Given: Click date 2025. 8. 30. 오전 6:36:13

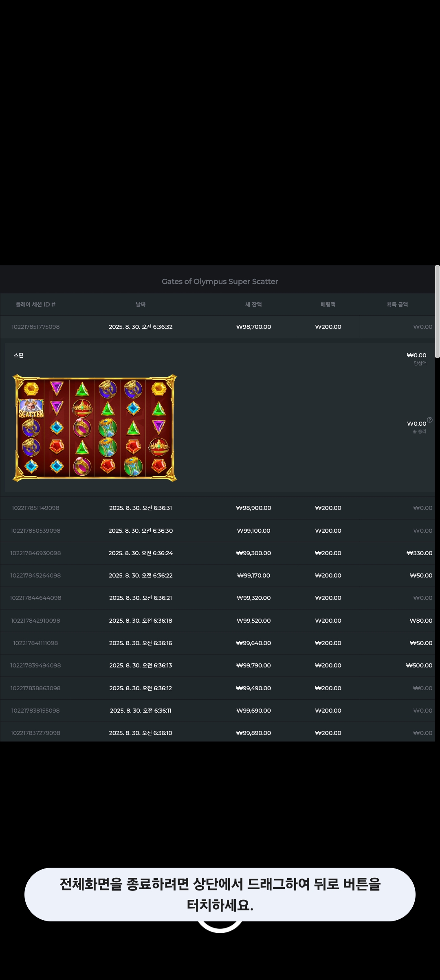Looking at the screenshot, I should pos(141,665).
